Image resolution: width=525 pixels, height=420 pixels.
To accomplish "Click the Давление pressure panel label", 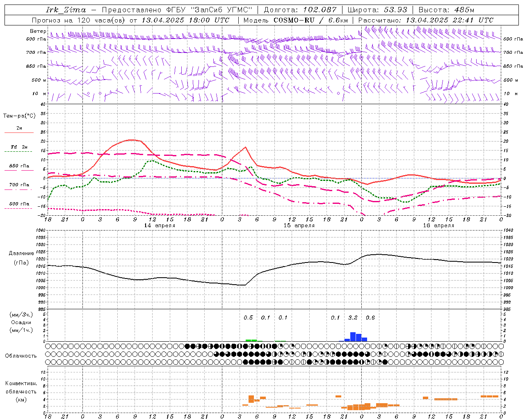I will [21, 253].
